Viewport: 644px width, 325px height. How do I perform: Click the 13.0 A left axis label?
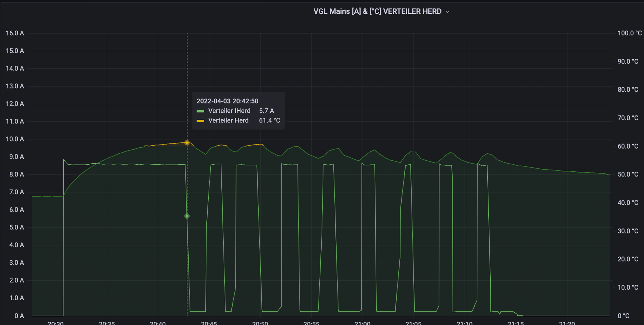tap(15, 86)
